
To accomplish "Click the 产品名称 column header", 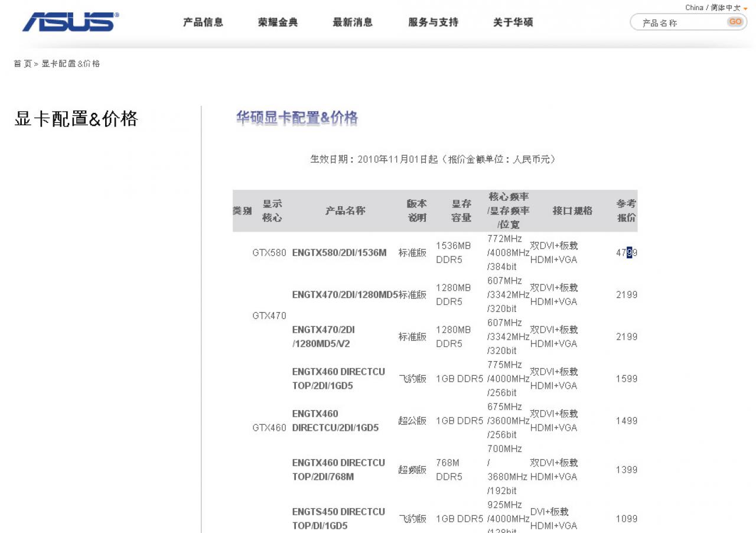I will point(346,210).
